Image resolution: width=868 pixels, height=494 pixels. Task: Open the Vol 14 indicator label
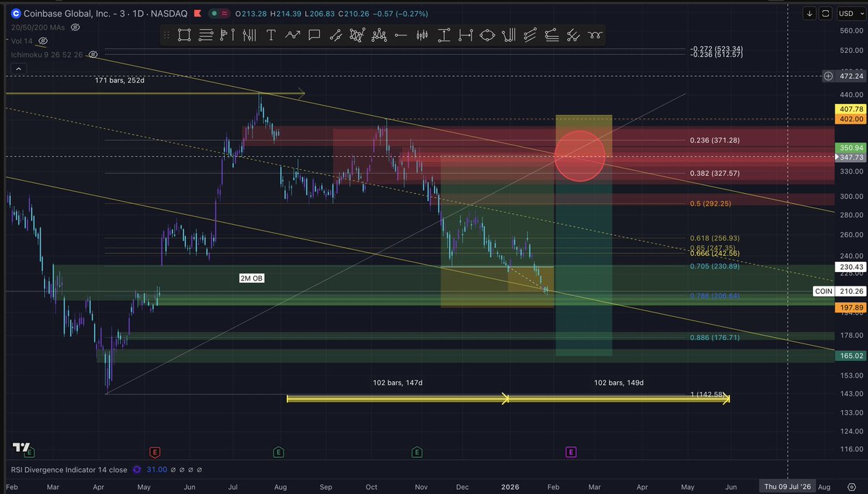21,41
